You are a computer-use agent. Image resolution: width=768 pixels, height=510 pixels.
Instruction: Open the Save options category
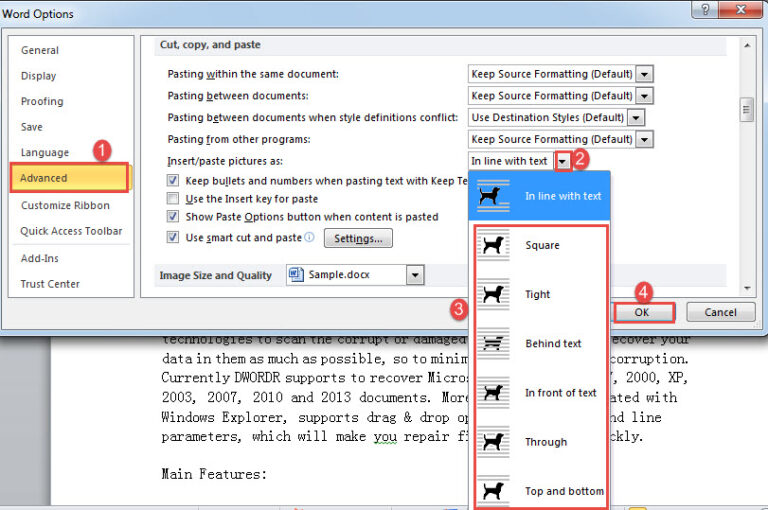point(31,127)
